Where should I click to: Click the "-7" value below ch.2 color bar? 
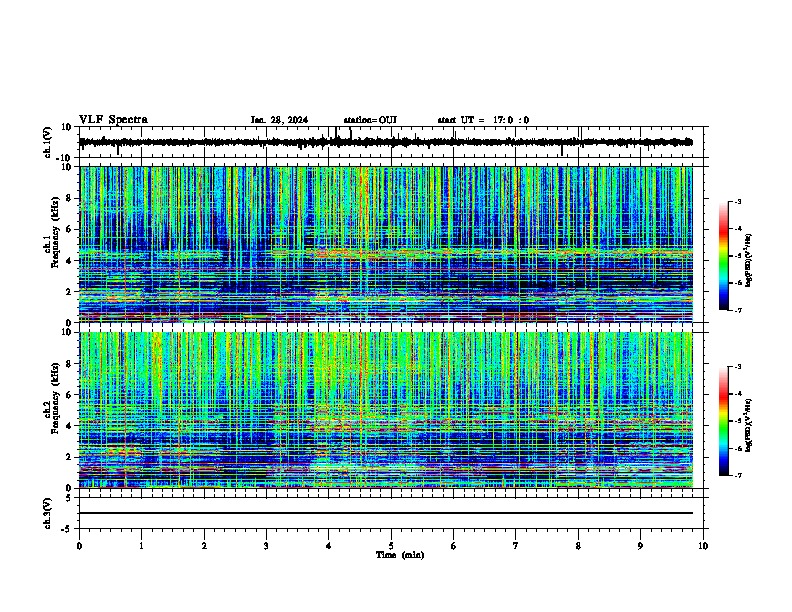(738, 475)
